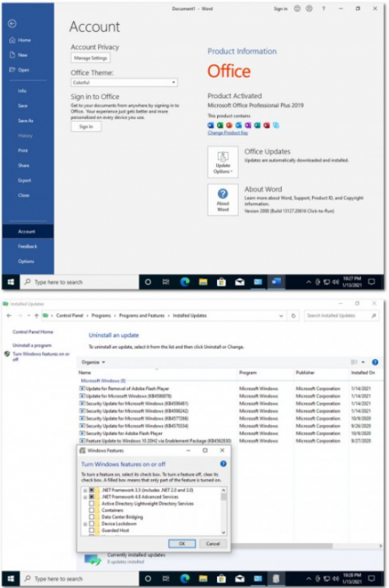
Task: Enable Device Lockdown checkbox
Action: click(x=92, y=524)
